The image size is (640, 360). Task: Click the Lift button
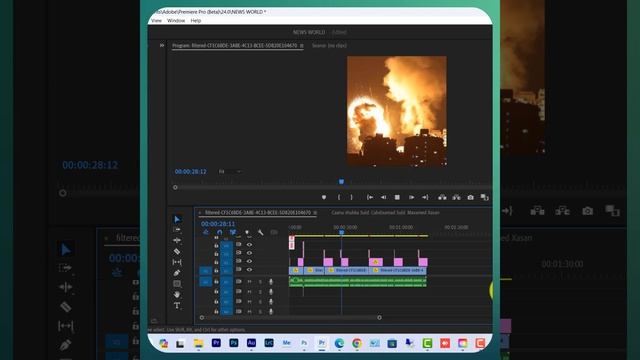(x=442, y=198)
